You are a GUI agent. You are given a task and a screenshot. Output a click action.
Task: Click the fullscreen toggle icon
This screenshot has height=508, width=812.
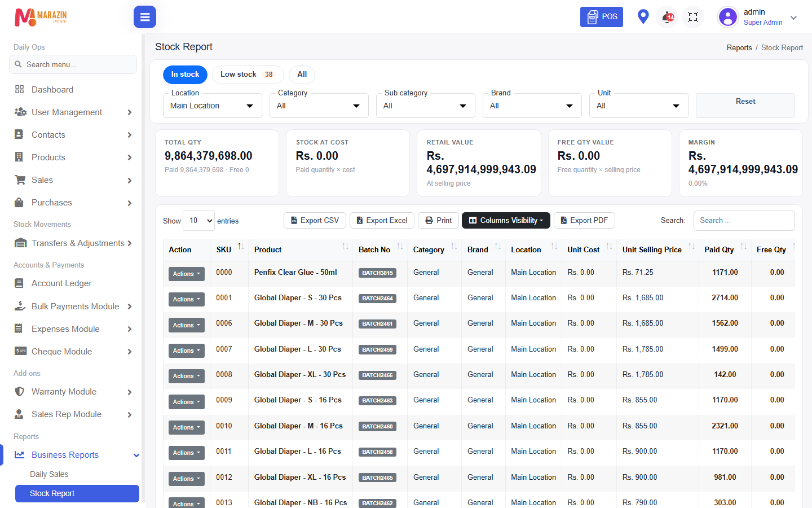[693, 17]
